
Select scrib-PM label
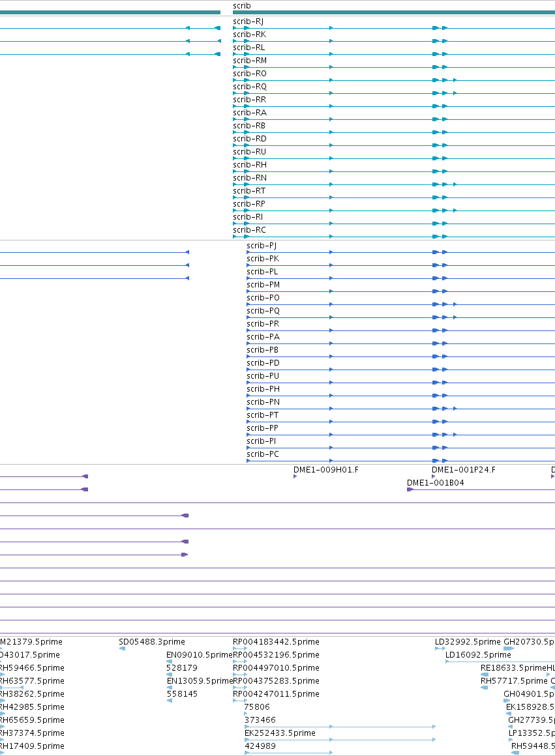(263, 284)
